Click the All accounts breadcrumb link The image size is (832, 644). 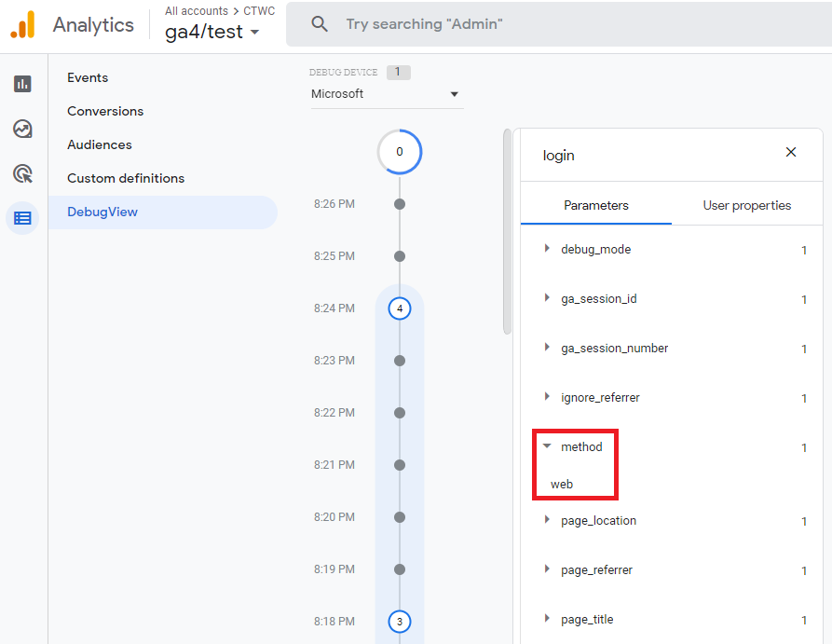pos(197,11)
